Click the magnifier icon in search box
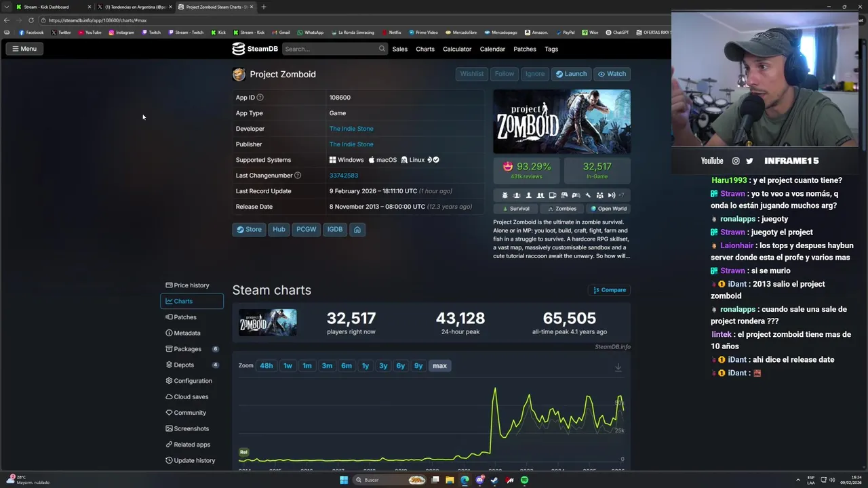The height and width of the screenshot is (488, 868). tap(382, 49)
